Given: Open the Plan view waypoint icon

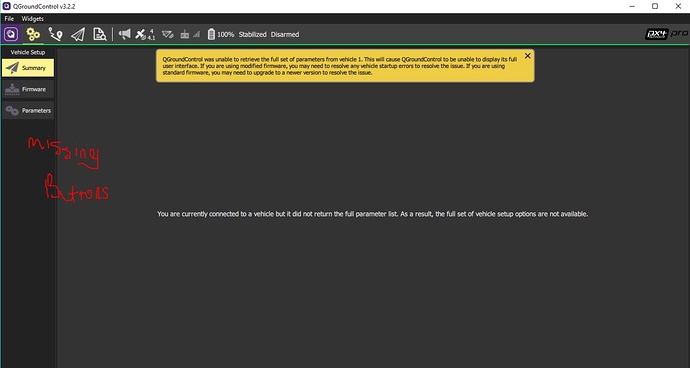Looking at the screenshot, I should pos(55,34).
